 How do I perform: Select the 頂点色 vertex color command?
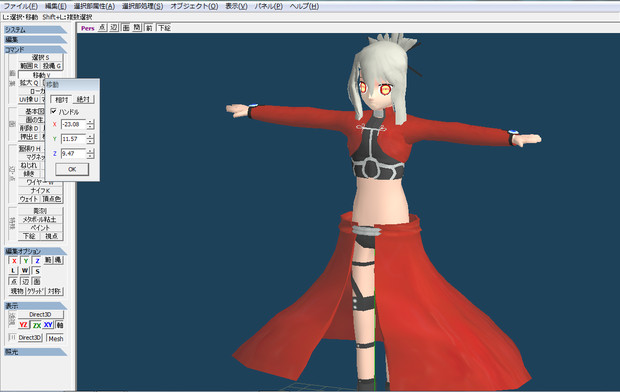[x=52, y=199]
